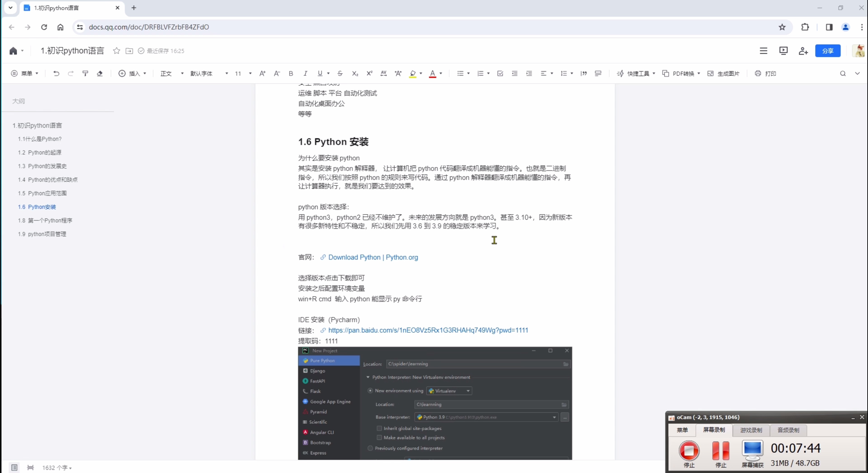
Task: Open the 1632个字 word count dropdown
Action: 57,468
